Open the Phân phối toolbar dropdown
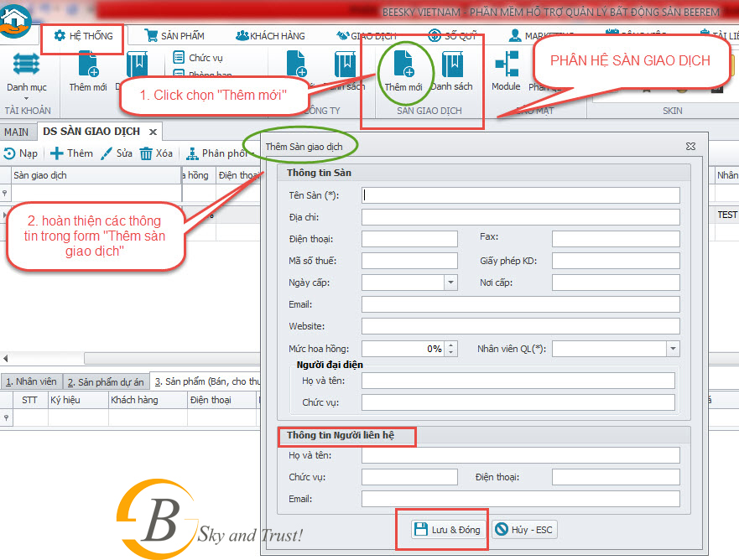The image size is (739, 560). coord(220,153)
